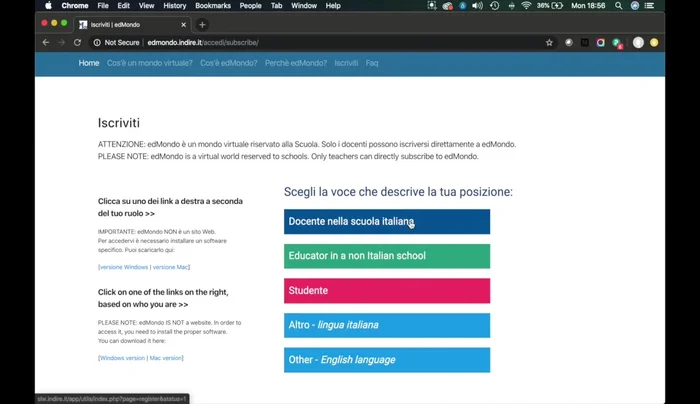Open the View menu
The height and width of the screenshot is (404, 700).
146,6
